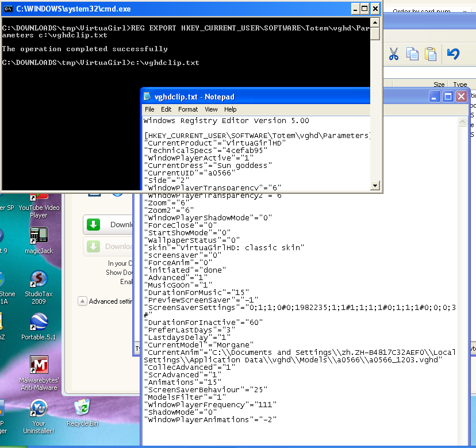
Task: Click "The operation completed successfully" in cmd
Action: [85, 49]
